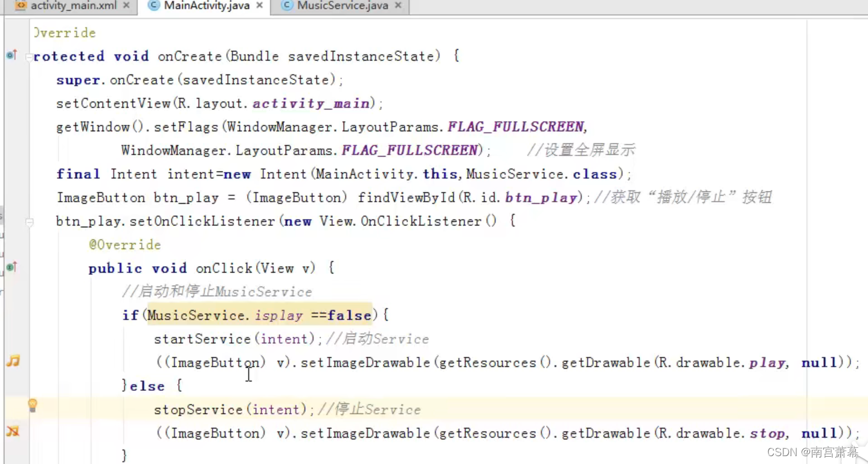Switch to the MusicService.java tab
This screenshot has width=868, height=464.
[342, 5]
